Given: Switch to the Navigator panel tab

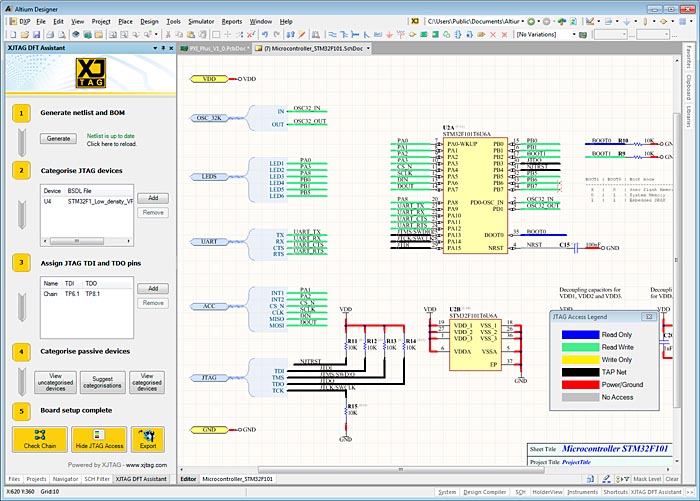Looking at the screenshot, I should tap(65, 479).
